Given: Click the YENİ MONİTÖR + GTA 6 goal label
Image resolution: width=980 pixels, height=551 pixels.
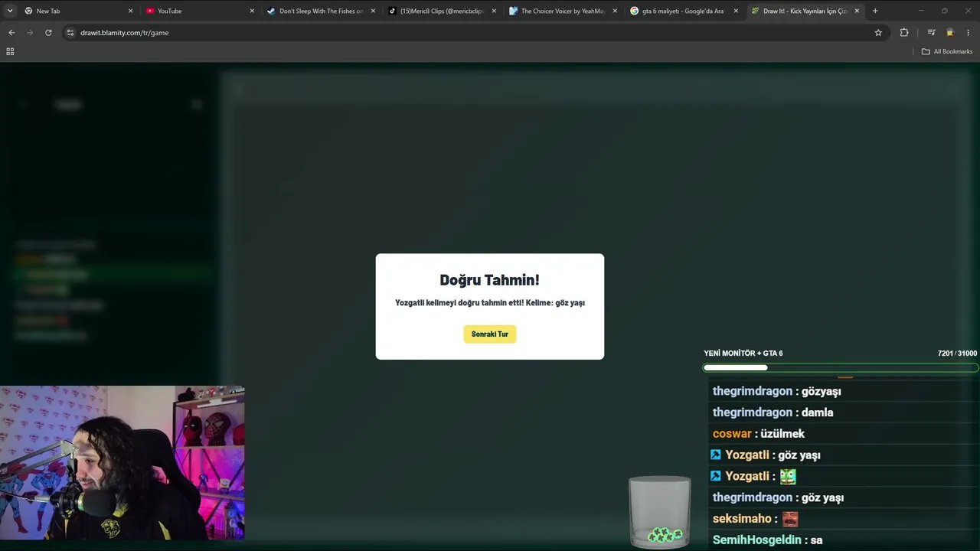Looking at the screenshot, I should (x=743, y=353).
